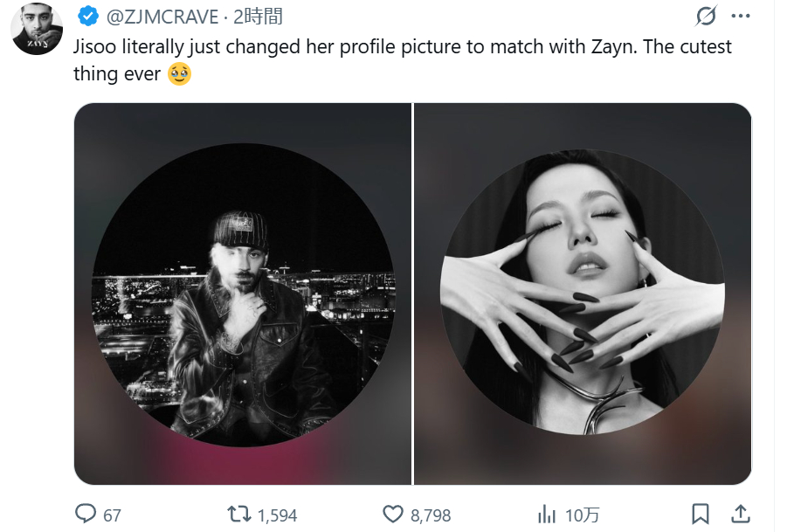The image size is (787, 532).
Task: Click the reply speech bubble icon
Action: tap(86, 514)
